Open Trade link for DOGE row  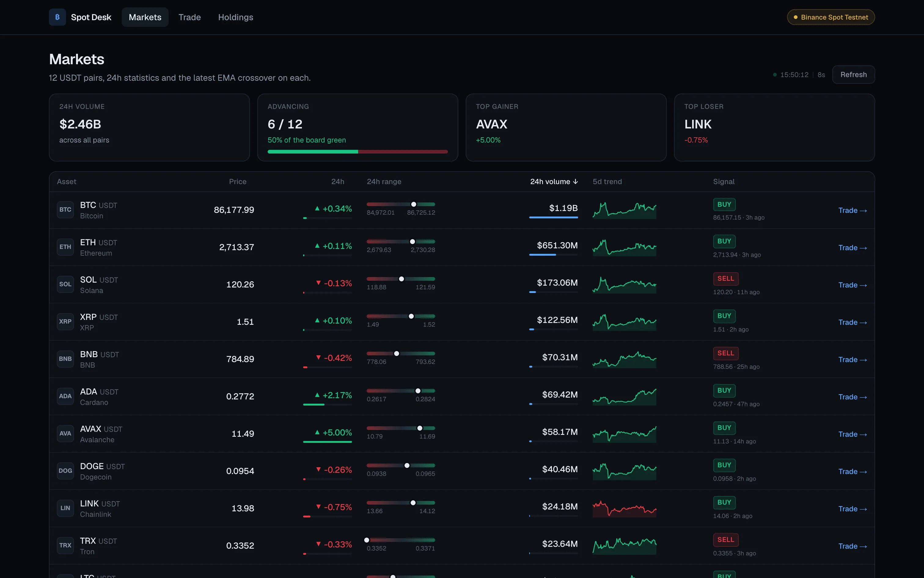pos(852,471)
